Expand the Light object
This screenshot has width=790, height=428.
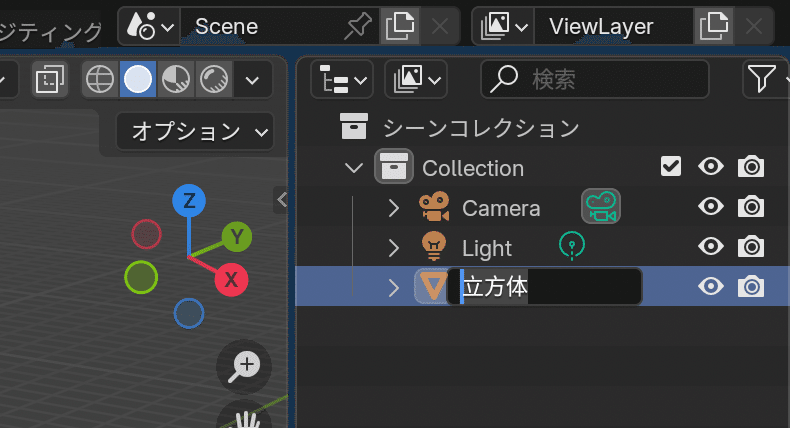[393, 248]
